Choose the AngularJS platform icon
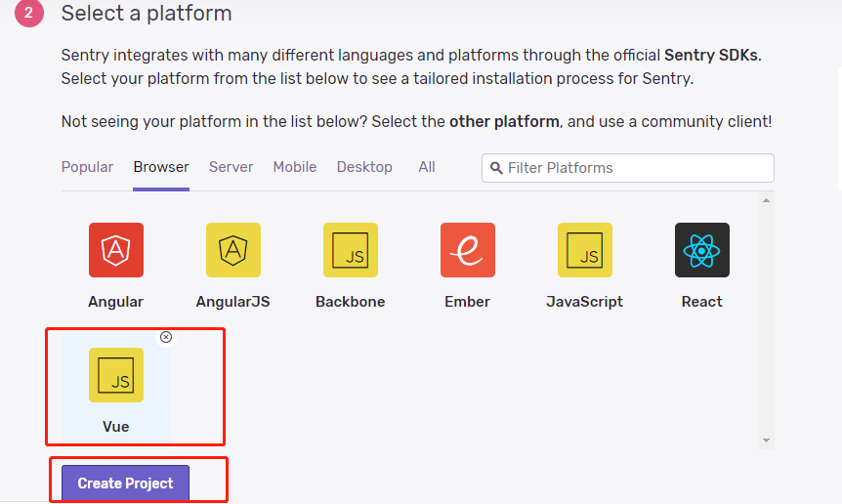The width and height of the screenshot is (842, 504). [233, 250]
